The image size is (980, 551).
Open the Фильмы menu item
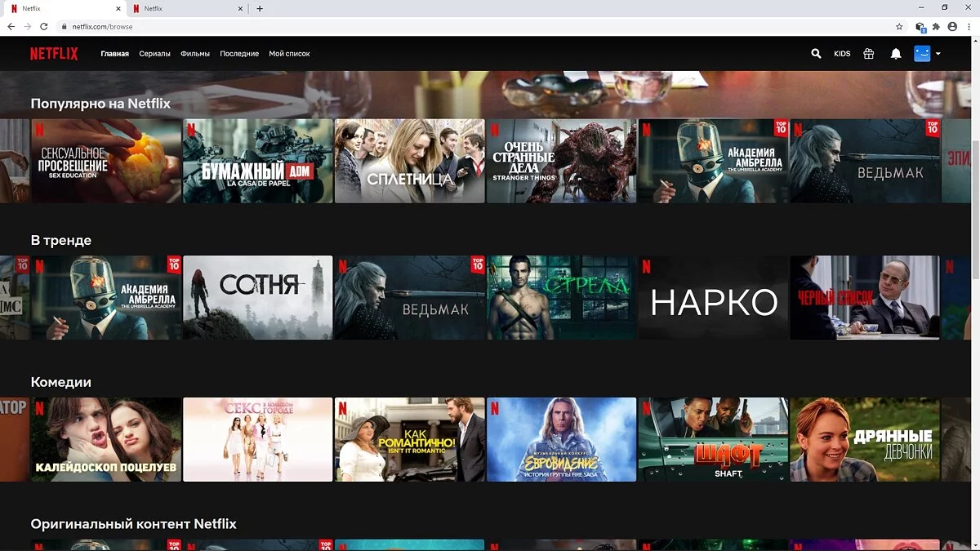(195, 54)
